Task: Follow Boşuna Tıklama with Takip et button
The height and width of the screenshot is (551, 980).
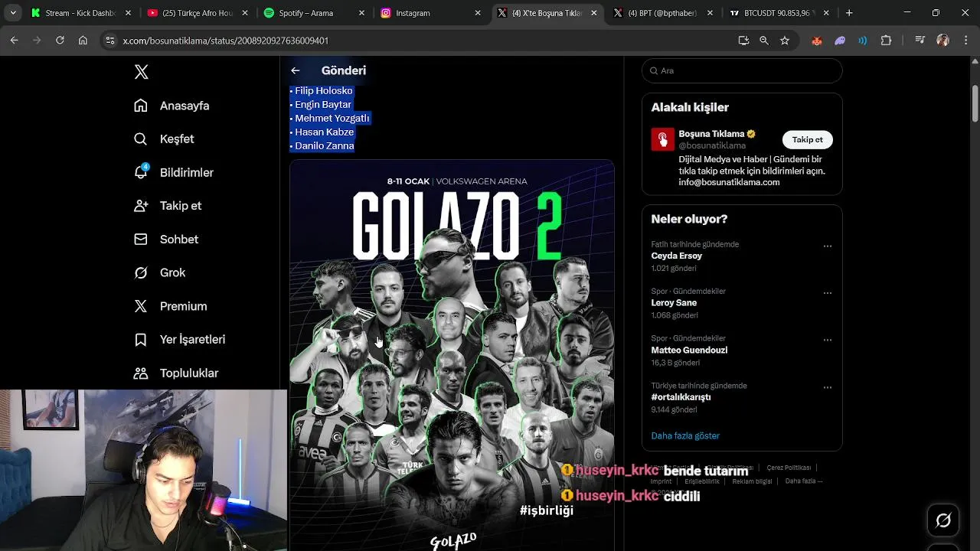Action: (x=807, y=139)
